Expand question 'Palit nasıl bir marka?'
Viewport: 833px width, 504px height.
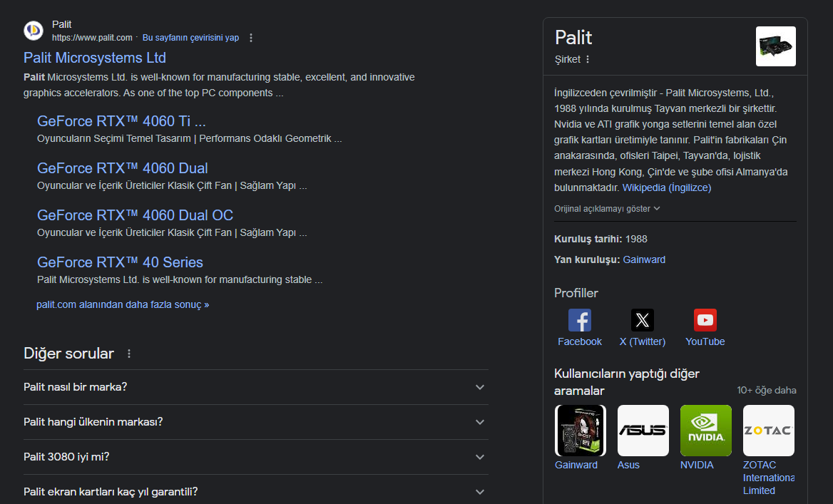[x=256, y=387]
